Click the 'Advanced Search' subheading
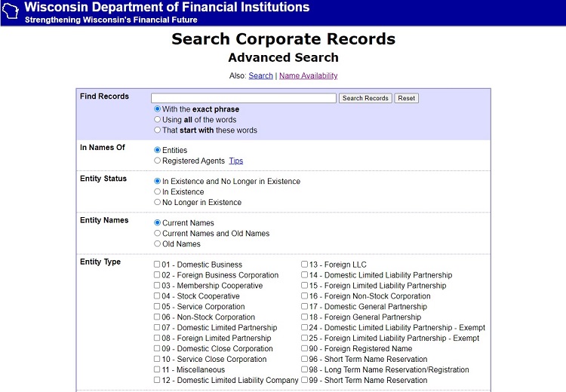 coord(283,57)
